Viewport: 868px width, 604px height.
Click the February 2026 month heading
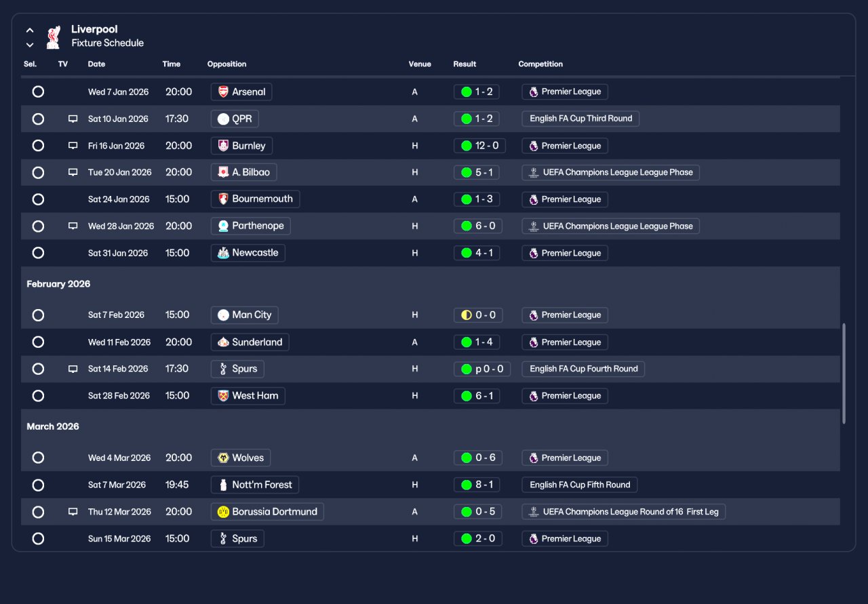pyautogui.click(x=58, y=284)
